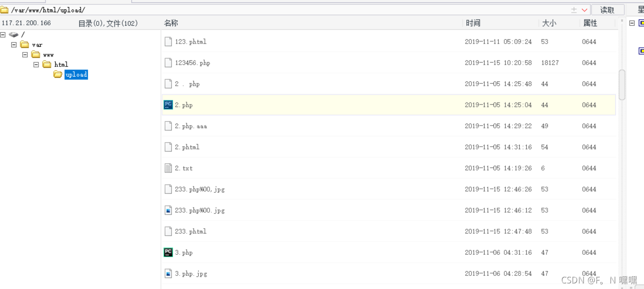Select file name 2.php.aaa
644x289 pixels.
coord(191,126)
